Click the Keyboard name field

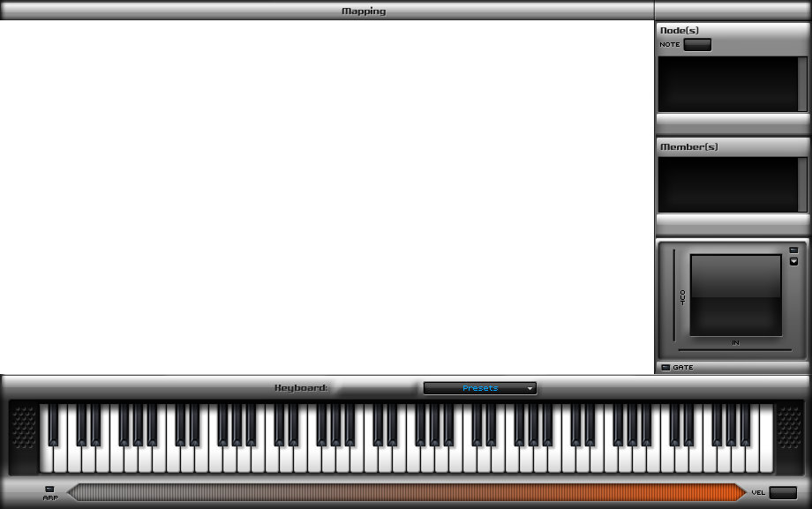pyautogui.click(x=377, y=388)
